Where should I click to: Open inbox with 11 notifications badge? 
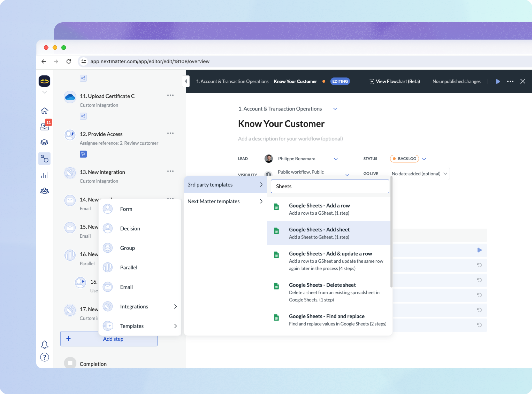(x=45, y=126)
